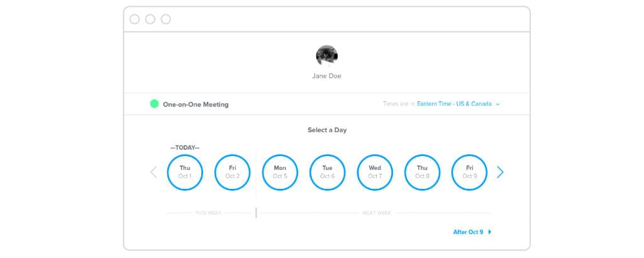Click the One-on-One Meeting title

click(x=196, y=104)
